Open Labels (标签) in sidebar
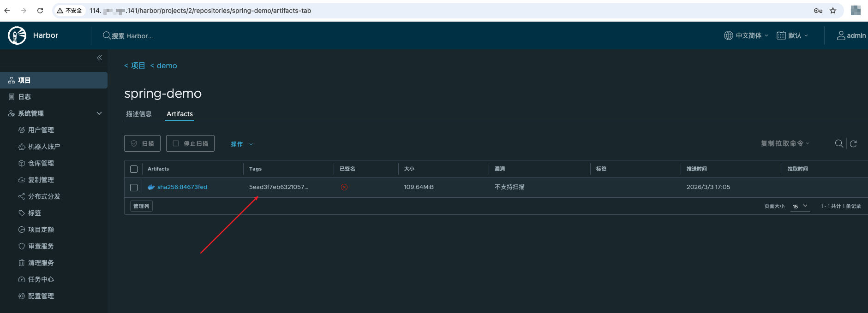This screenshot has height=313, width=868. point(34,213)
